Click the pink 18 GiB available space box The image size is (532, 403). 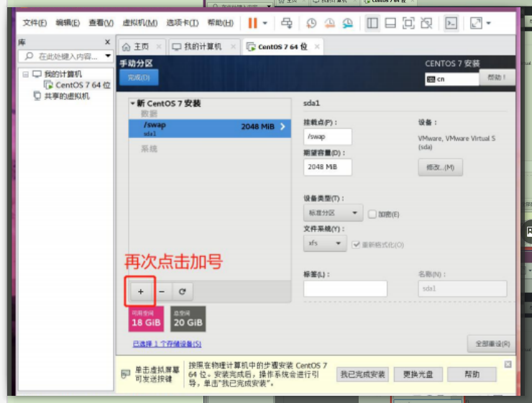tap(146, 319)
